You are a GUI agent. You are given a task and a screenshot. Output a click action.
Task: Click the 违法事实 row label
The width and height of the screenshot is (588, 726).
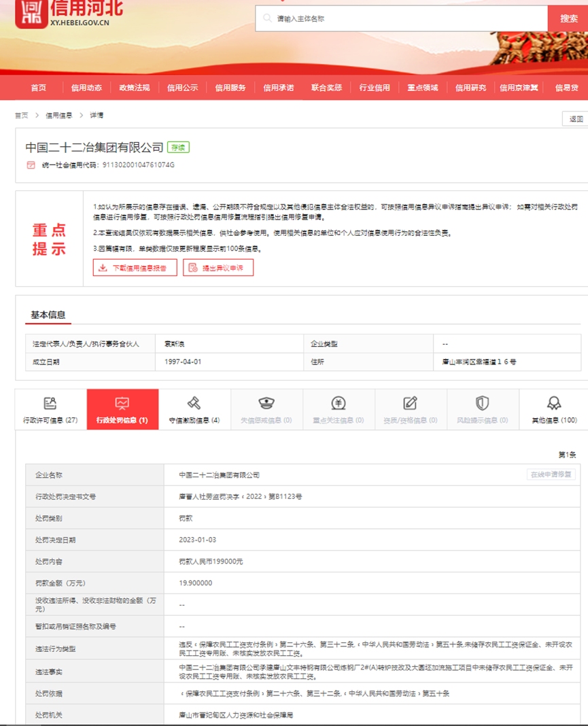tap(49, 672)
